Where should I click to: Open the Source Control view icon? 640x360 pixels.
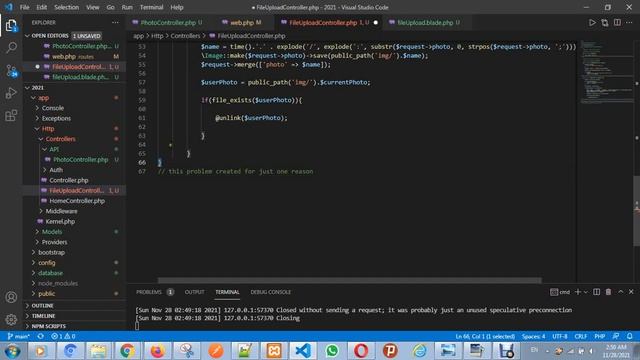[x=11, y=71]
